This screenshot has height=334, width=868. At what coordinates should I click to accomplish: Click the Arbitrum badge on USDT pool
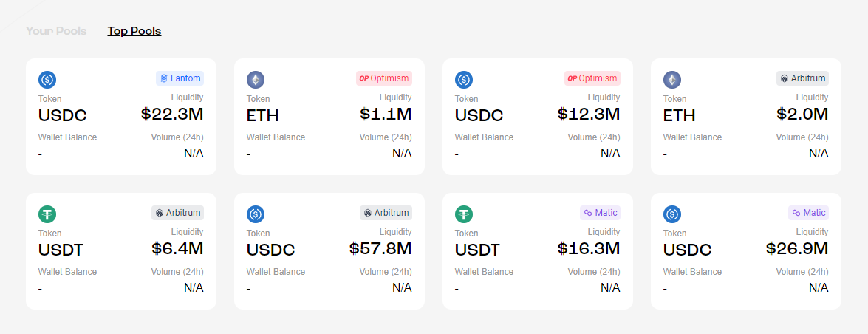(177, 212)
